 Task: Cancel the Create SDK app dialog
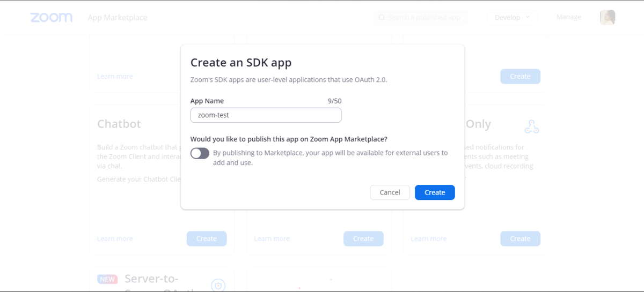coord(390,192)
